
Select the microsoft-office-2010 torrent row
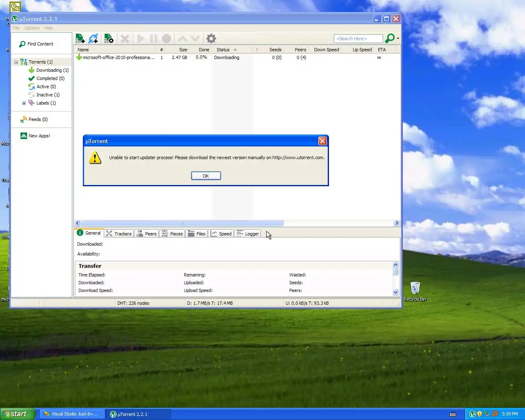237,57
